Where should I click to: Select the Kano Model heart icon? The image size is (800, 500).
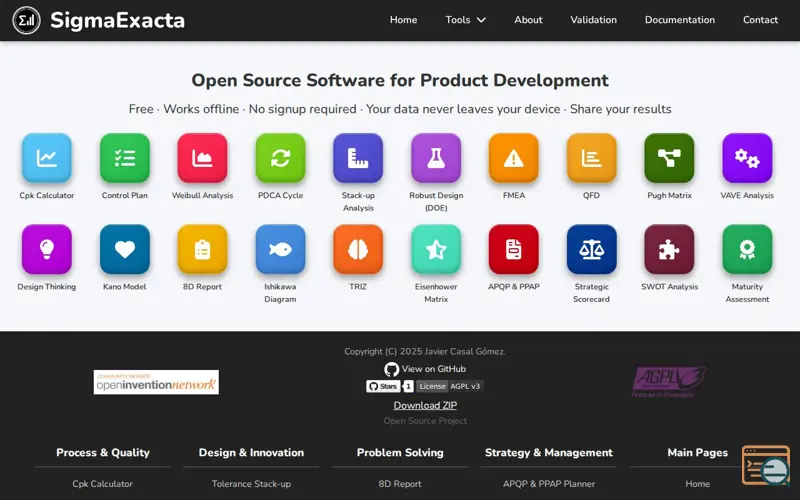(x=124, y=249)
